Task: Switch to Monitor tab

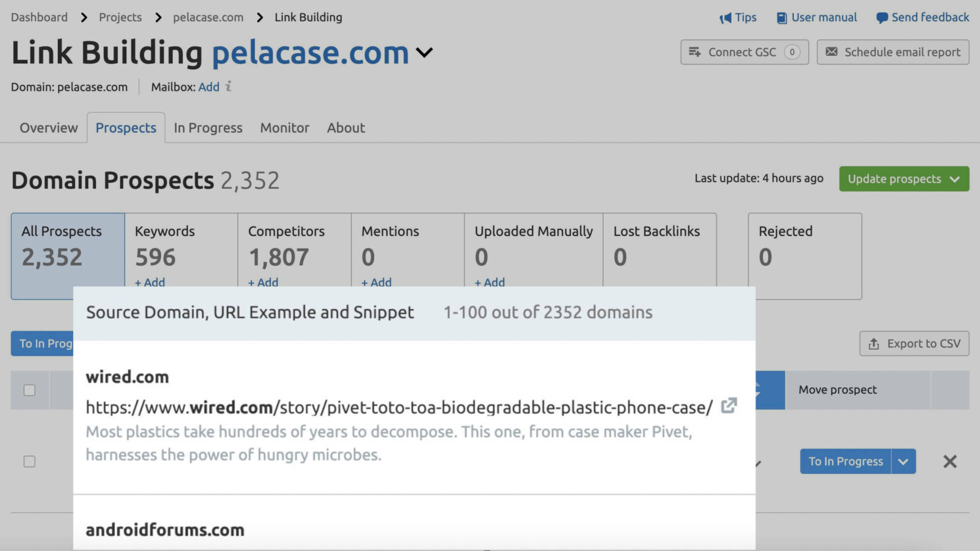Action: (285, 127)
